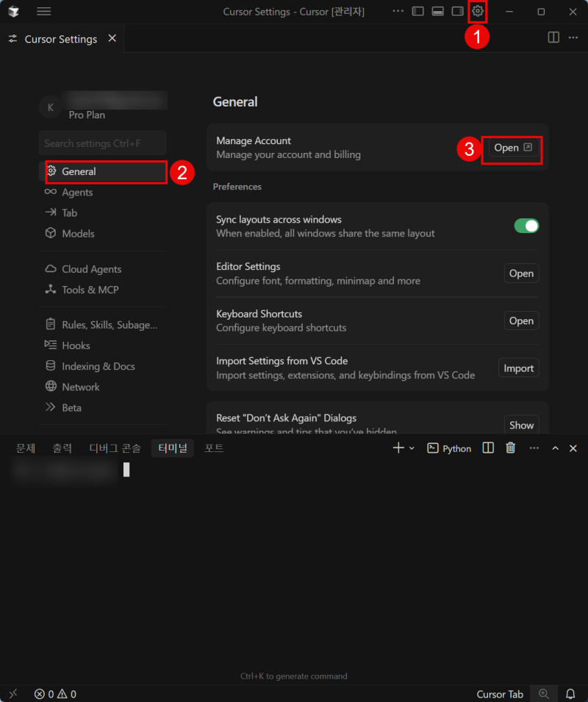
Task: Open the Models settings category
Action: tap(102, 233)
